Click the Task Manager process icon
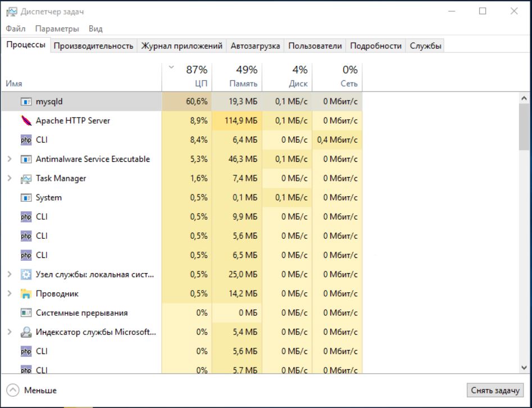Screen dimensions: 532x408 (x=26, y=179)
